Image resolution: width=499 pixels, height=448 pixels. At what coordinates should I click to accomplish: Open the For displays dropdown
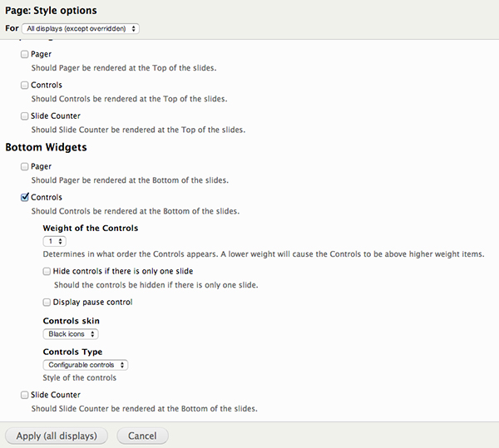click(x=81, y=28)
